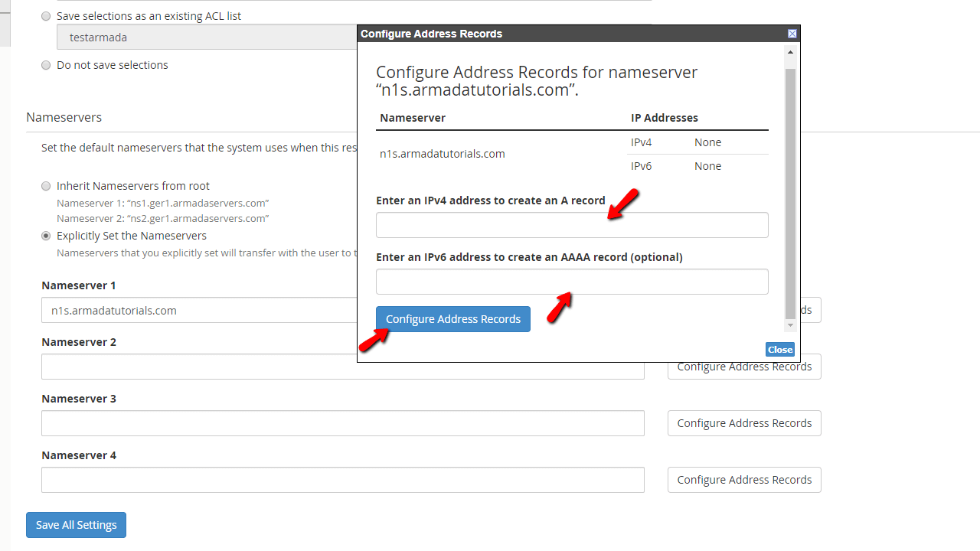The image size is (980, 551).
Task: Click the dialog's vertical scrollbar thumb
Action: 791,193
